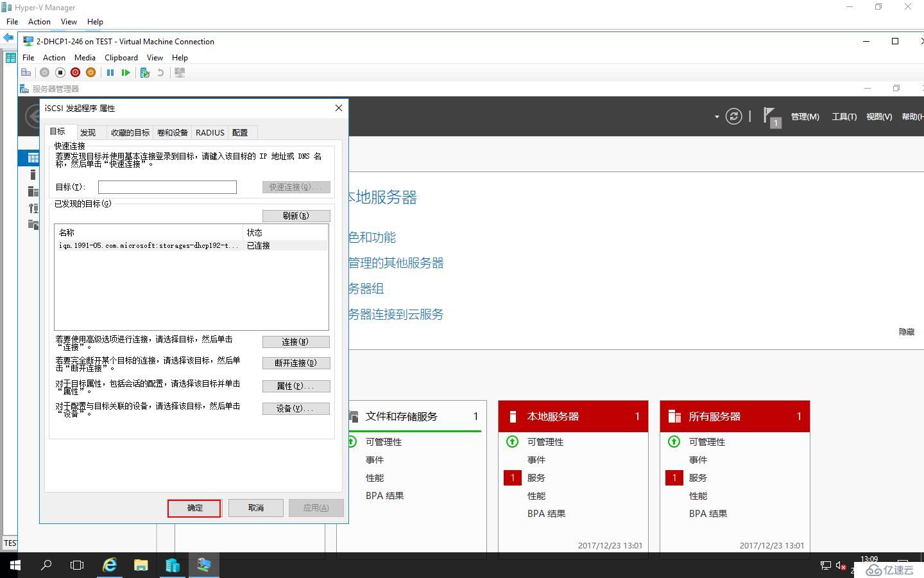Screen dimensions: 924x578
Task: Select the iqn.1991-05.com.microsoft target row
Action: coord(191,245)
